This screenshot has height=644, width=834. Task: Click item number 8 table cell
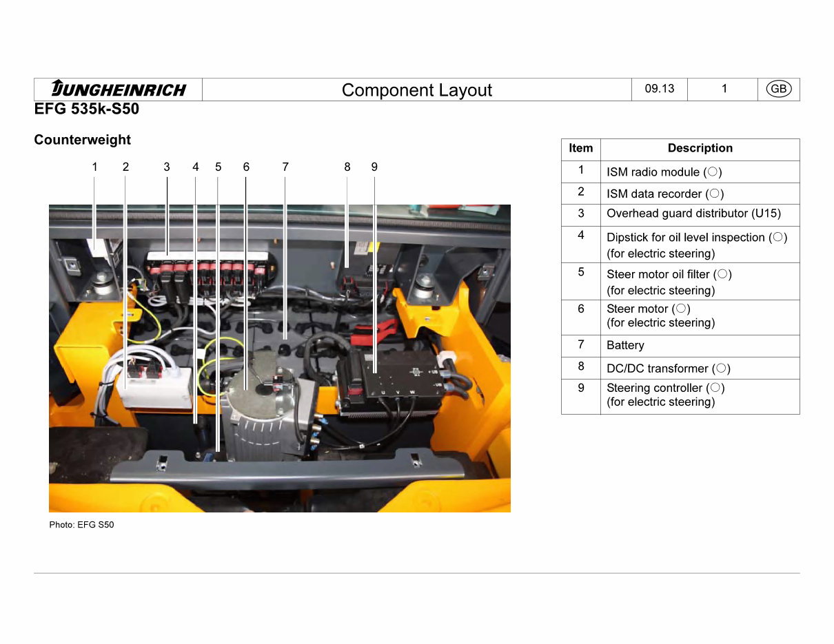click(x=581, y=368)
